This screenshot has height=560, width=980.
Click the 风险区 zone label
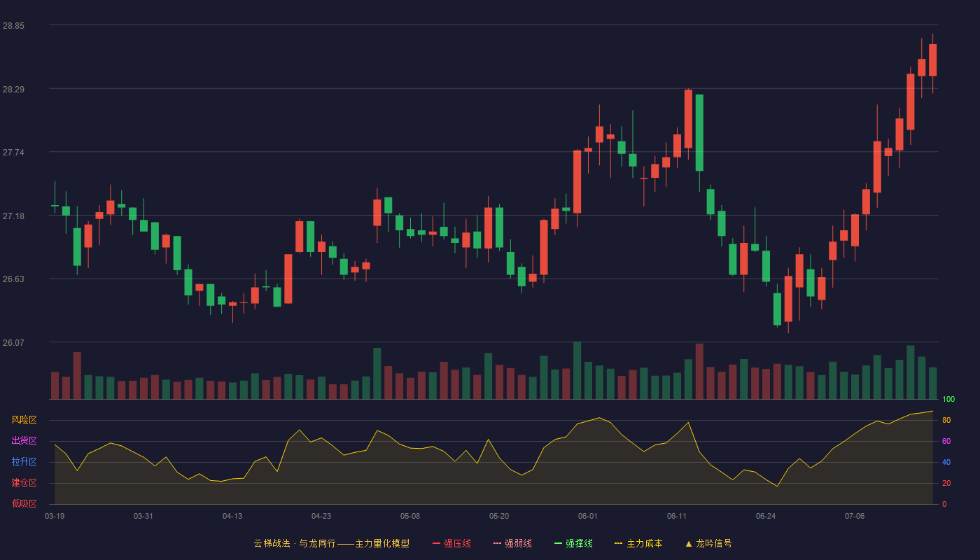(24, 420)
